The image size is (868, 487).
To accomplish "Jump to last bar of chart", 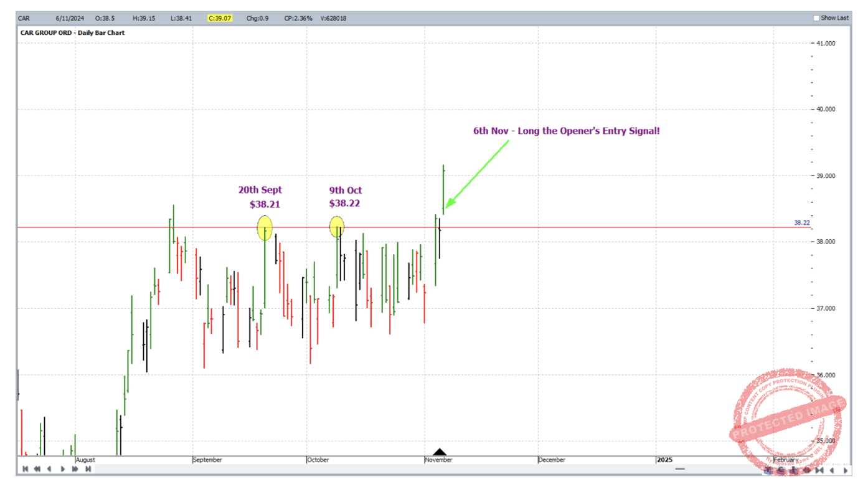I will coord(88,469).
